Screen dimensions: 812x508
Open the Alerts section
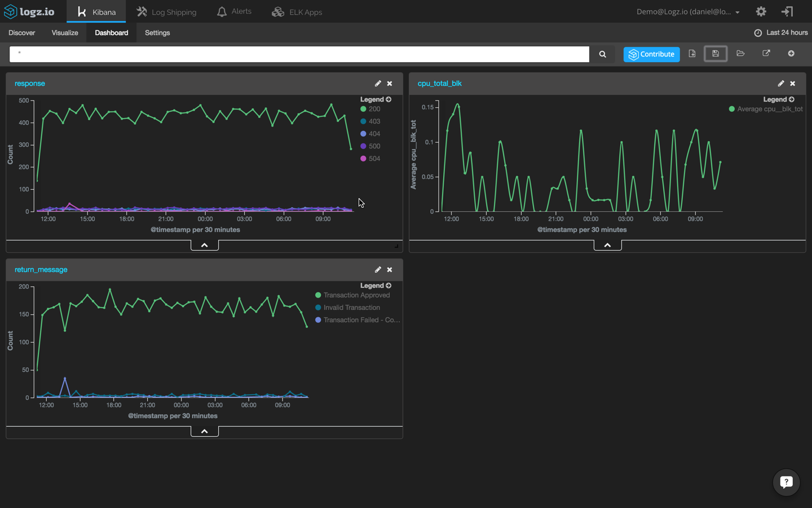tap(233, 11)
